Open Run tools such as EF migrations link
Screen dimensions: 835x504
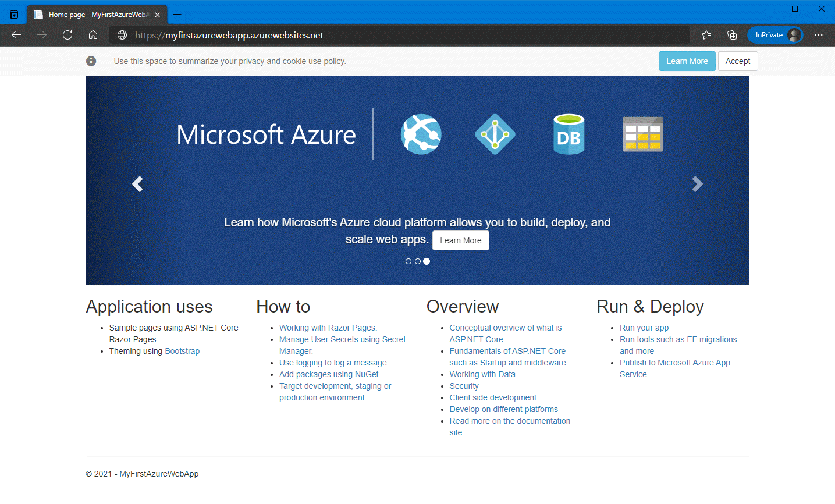(678, 345)
